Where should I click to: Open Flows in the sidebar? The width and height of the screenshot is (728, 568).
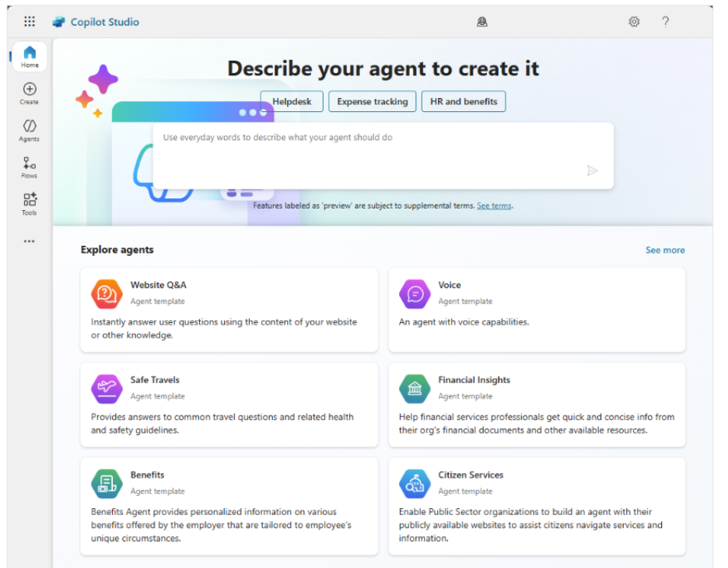pyautogui.click(x=30, y=167)
